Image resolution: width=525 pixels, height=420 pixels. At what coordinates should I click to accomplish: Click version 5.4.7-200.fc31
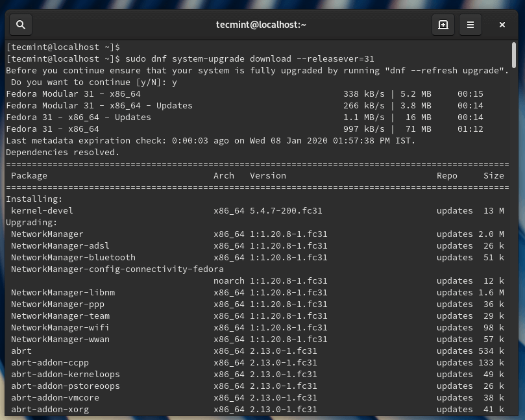tap(286, 211)
